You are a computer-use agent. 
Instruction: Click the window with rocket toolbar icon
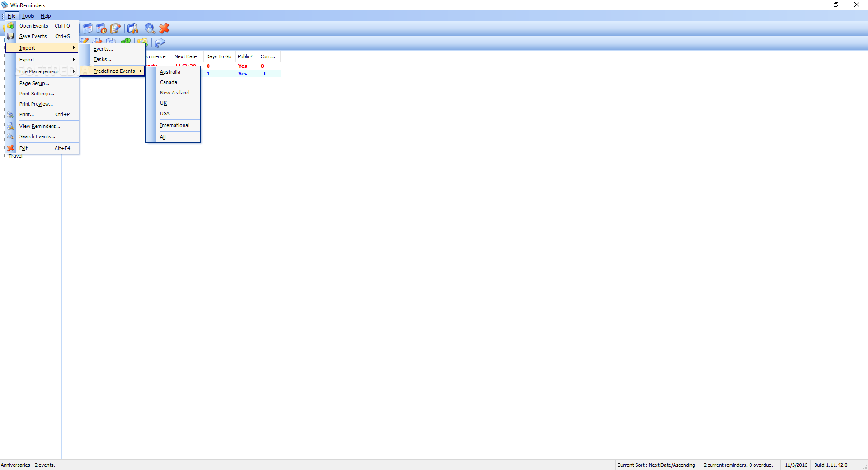(132, 28)
